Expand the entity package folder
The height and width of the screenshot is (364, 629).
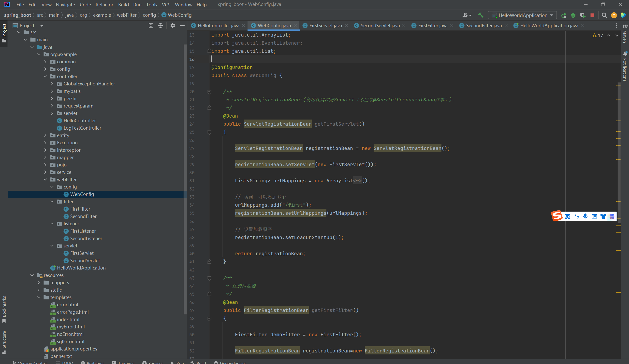[x=45, y=135]
